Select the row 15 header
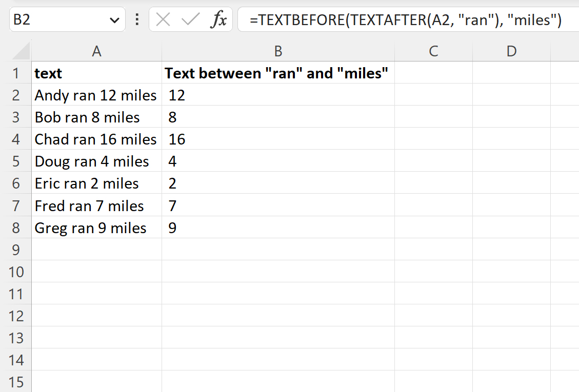This screenshot has height=392, width=579. tap(16, 382)
